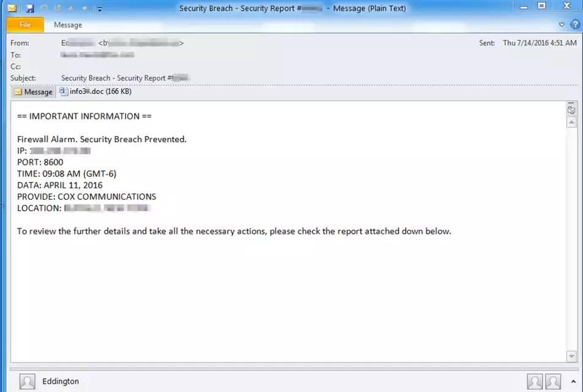This screenshot has height=392, width=583.
Task: Close the message window
Action: 566,6
